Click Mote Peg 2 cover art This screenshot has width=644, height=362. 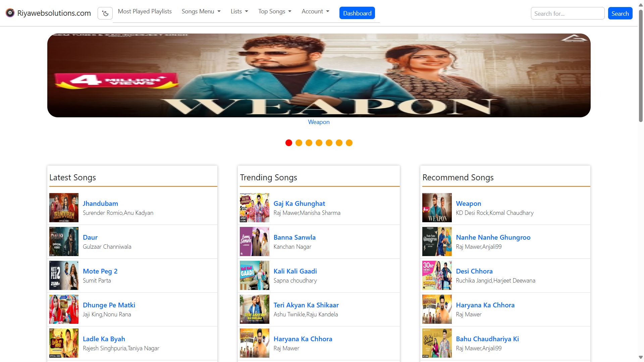[x=64, y=275]
